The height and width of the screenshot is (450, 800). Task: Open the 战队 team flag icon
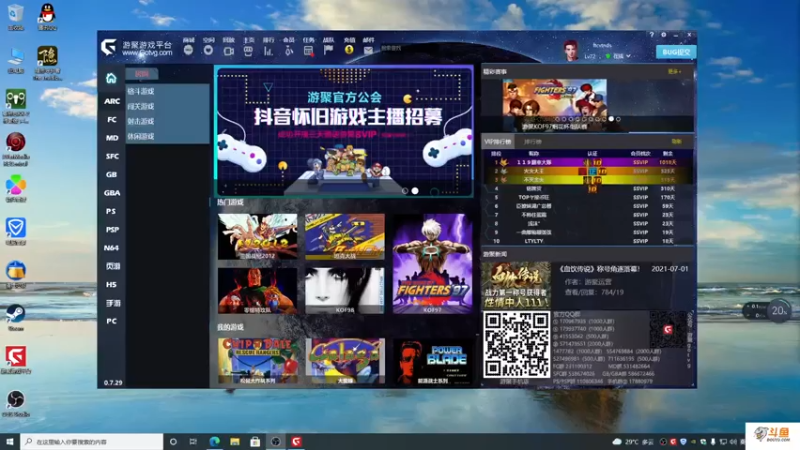(328, 50)
